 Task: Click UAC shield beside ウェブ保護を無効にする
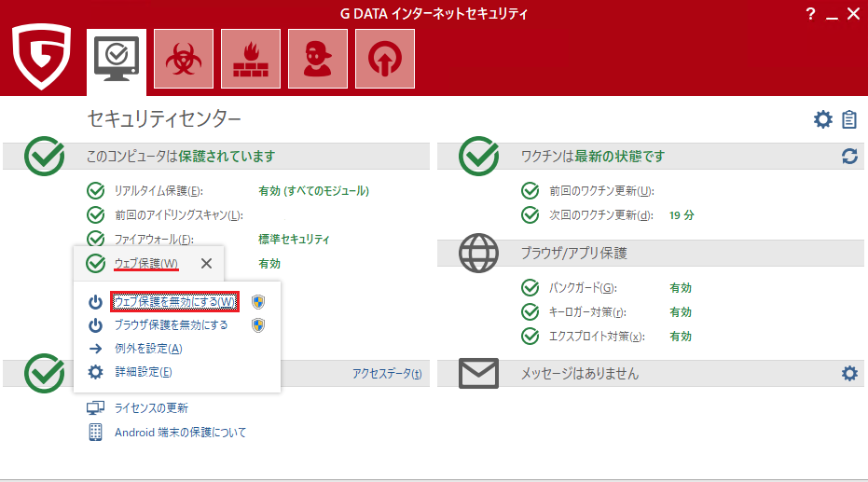pos(258,301)
